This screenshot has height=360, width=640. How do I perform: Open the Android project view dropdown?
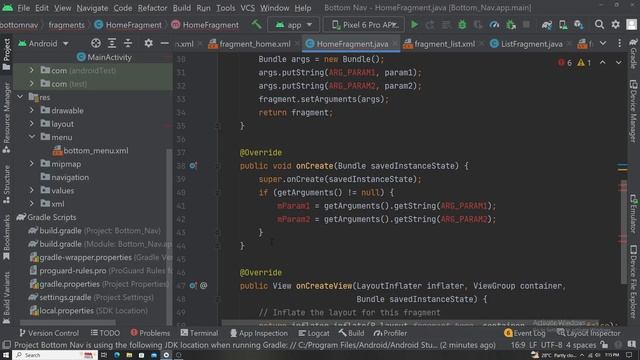click(x=43, y=43)
